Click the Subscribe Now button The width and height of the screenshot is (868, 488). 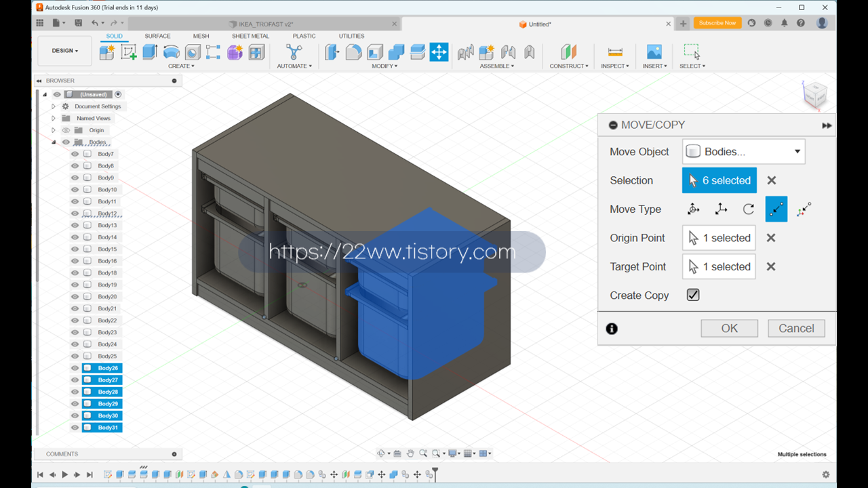coord(717,23)
